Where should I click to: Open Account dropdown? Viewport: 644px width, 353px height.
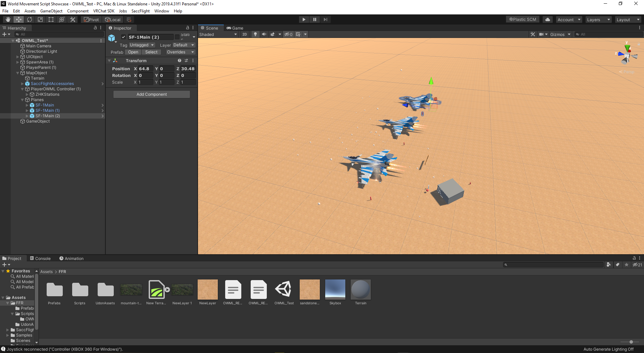tap(569, 19)
